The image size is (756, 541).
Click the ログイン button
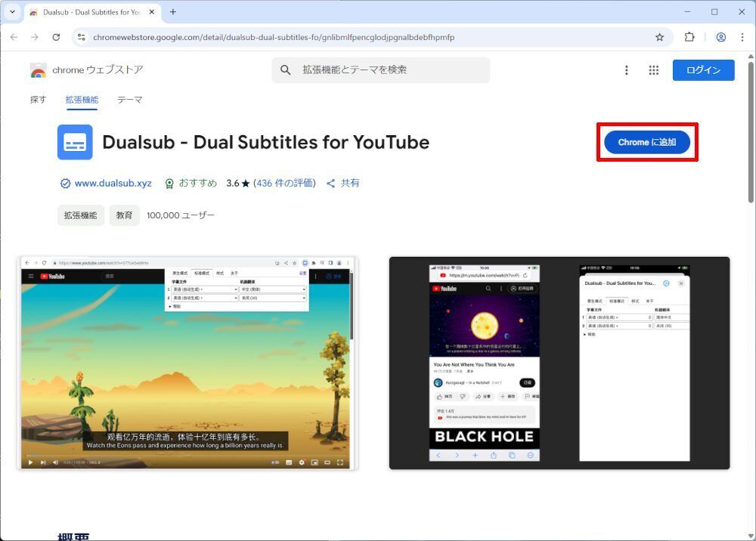click(x=703, y=70)
